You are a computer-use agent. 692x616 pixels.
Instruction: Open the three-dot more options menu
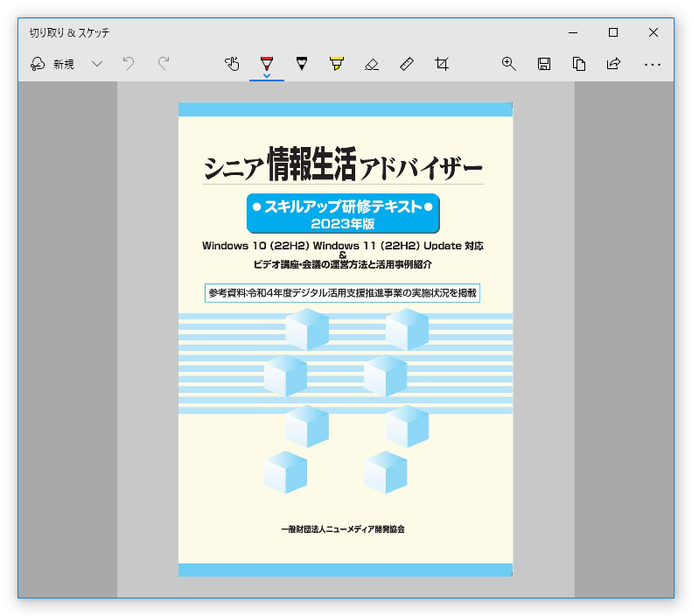tap(653, 64)
